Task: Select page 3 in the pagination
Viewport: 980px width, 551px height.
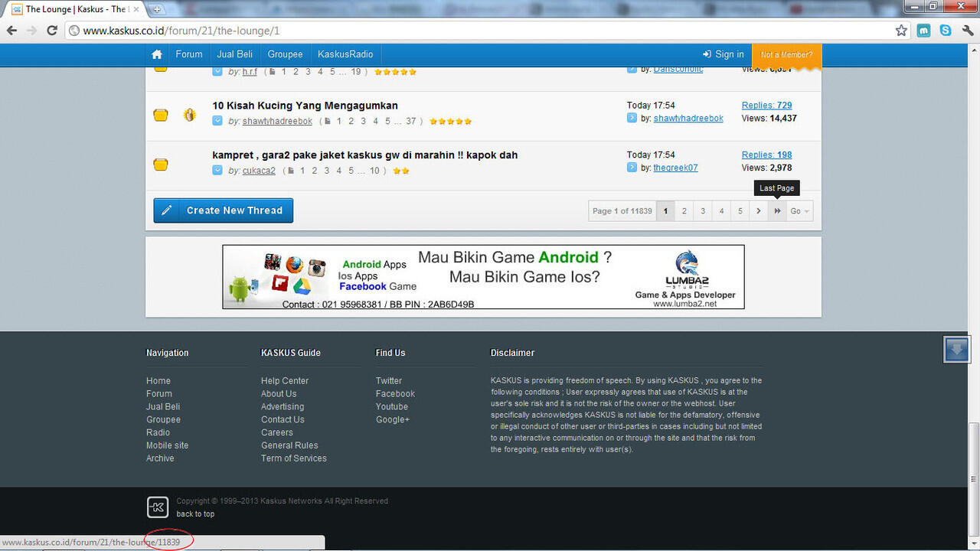Action: (703, 211)
